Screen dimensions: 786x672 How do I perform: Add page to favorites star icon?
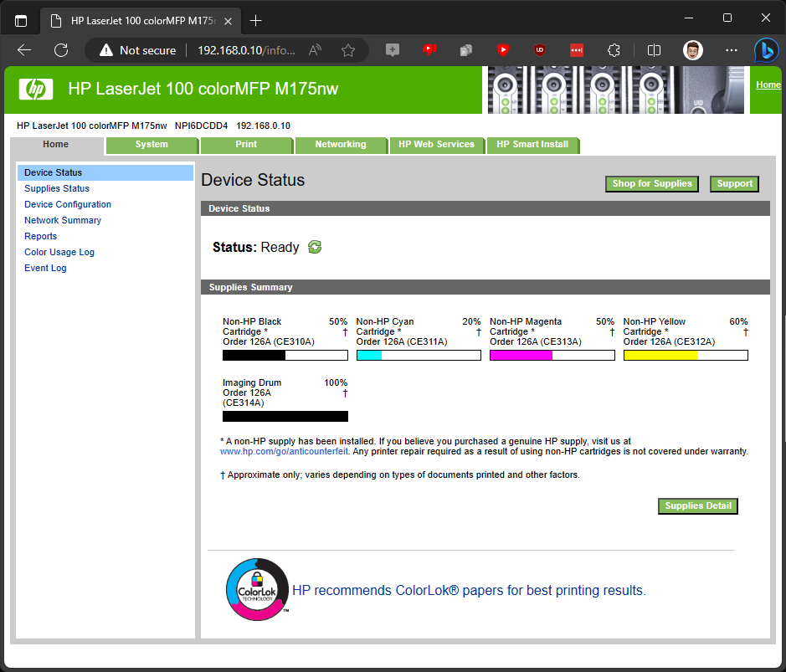tap(348, 50)
